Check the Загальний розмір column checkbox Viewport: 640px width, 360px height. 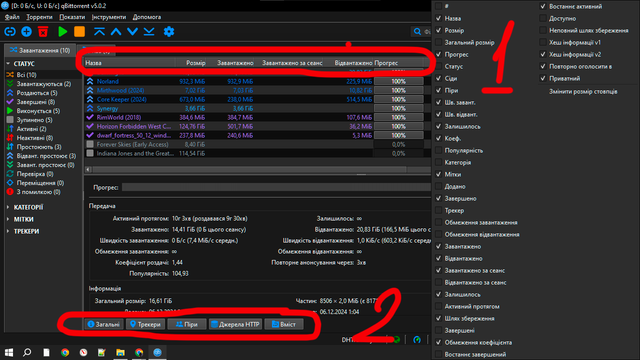(x=438, y=42)
